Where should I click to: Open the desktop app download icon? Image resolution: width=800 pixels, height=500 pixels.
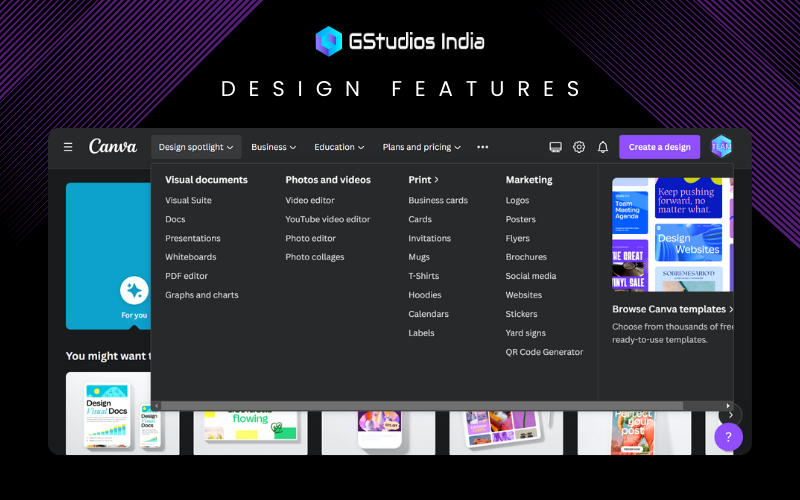556,147
